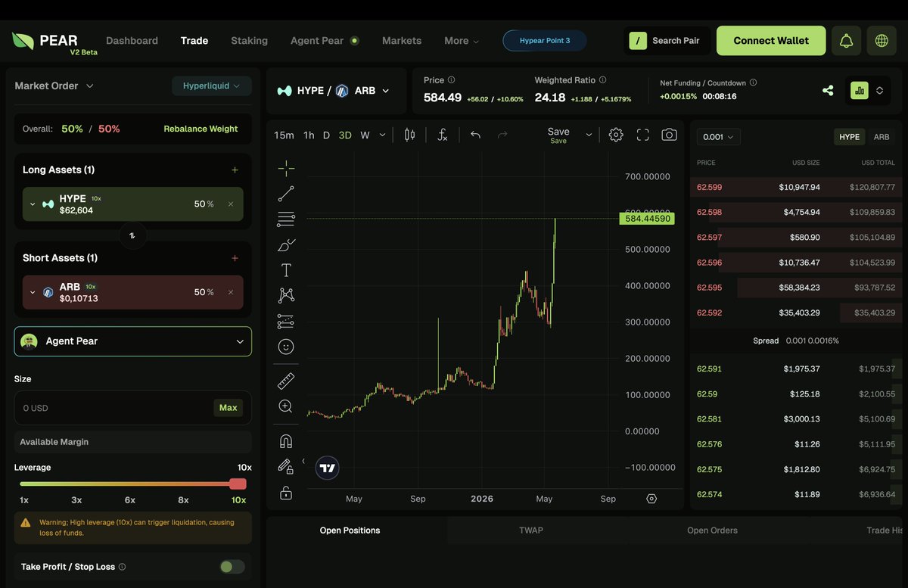This screenshot has width=908, height=588.
Task: Click the Max size button
Action: tap(228, 408)
